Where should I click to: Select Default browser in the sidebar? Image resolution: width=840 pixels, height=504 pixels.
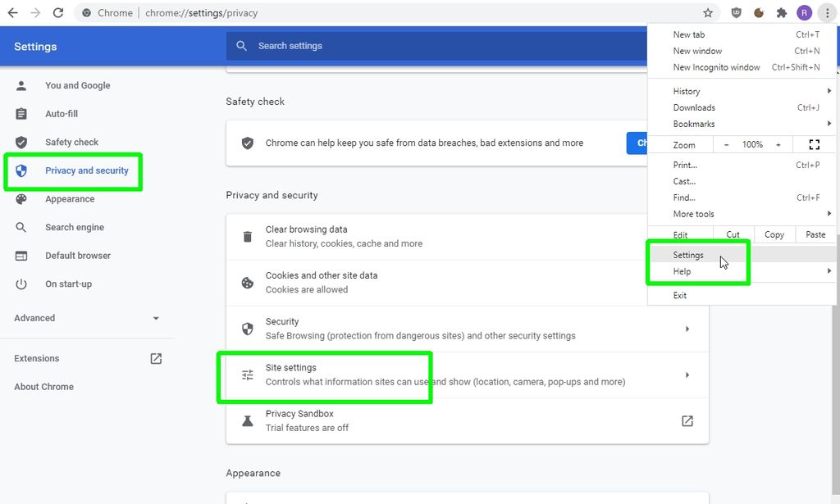[x=78, y=255]
